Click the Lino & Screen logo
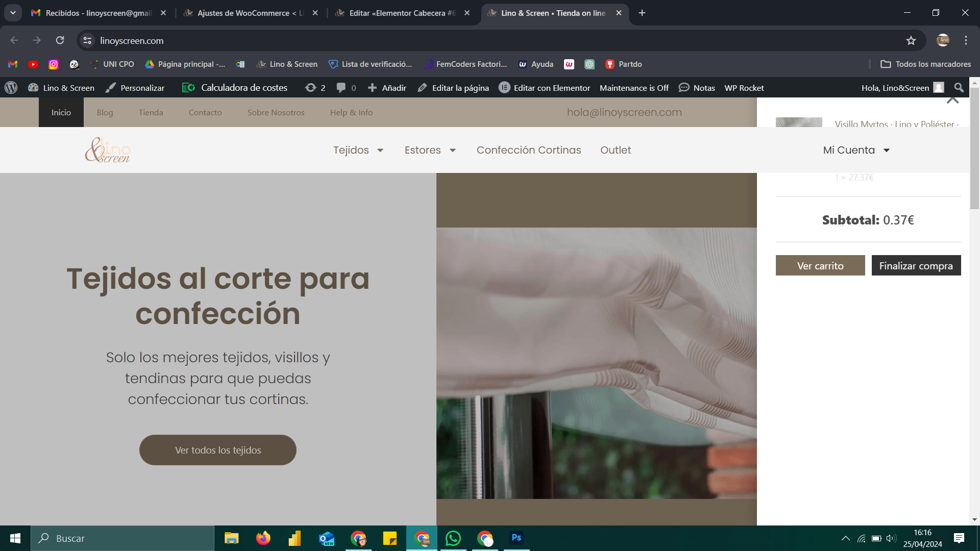This screenshot has height=551, width=980. 108,150
